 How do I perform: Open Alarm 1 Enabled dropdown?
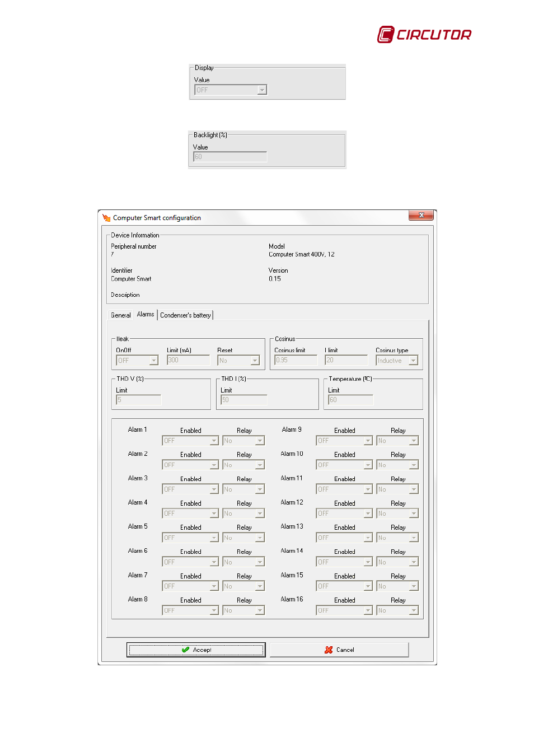tap(190, 441)
